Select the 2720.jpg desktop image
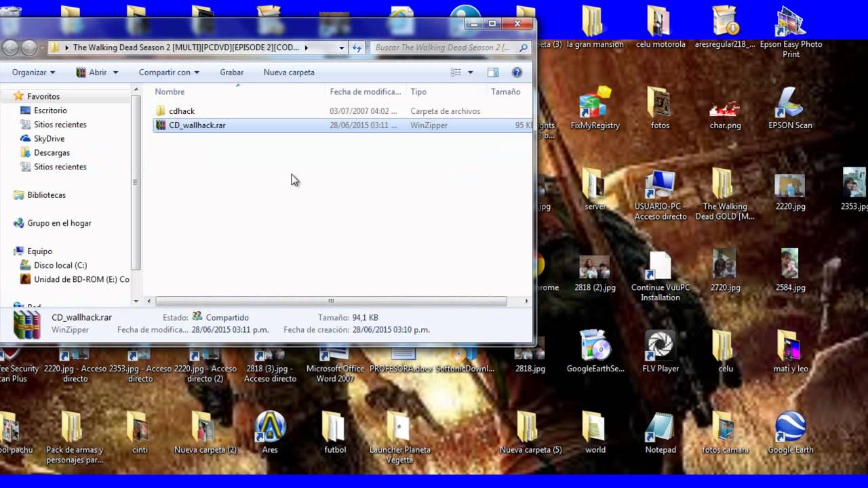Image resolution: width=868 pixels, height=488 pixels. pyautogui.click(x=725, y=271)
